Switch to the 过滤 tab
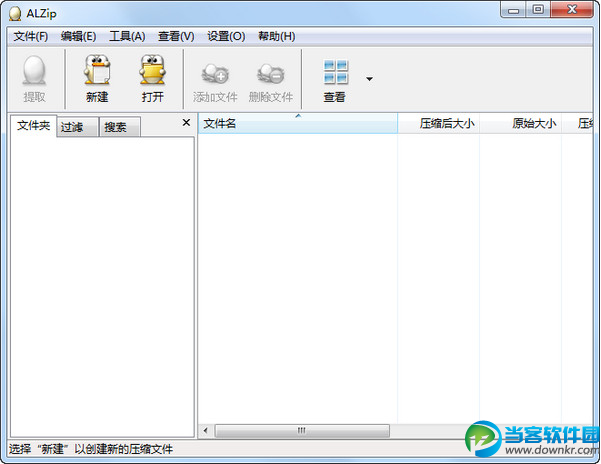601x464 pixels. pyautogui.click(x=77, y=127)
